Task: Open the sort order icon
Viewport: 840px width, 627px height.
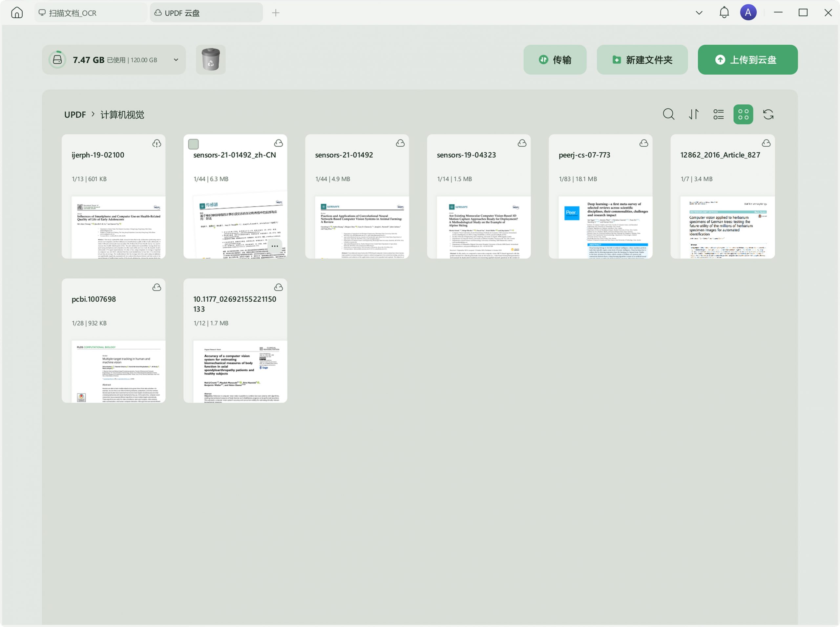Action: click(x=694, y=114)
